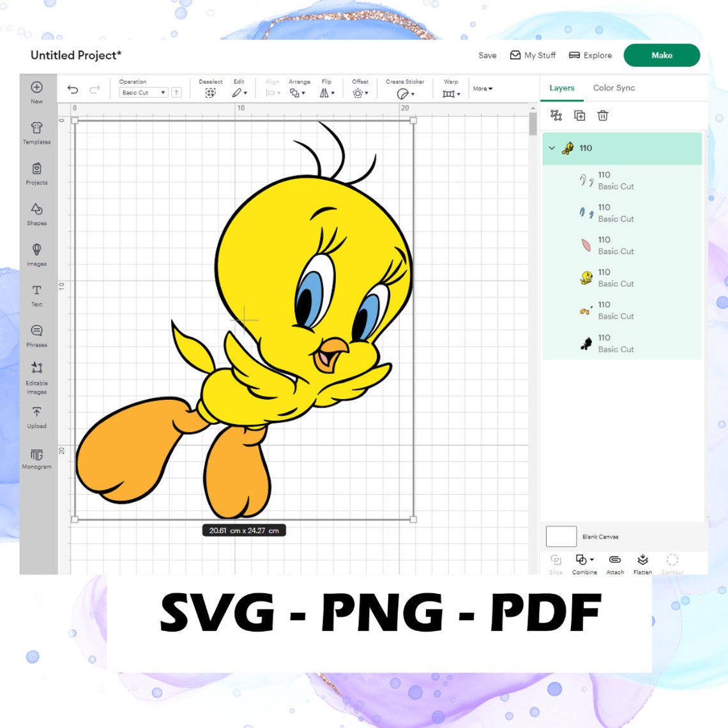
Task: Open the Warp tool
Action: tap(450, 93)
